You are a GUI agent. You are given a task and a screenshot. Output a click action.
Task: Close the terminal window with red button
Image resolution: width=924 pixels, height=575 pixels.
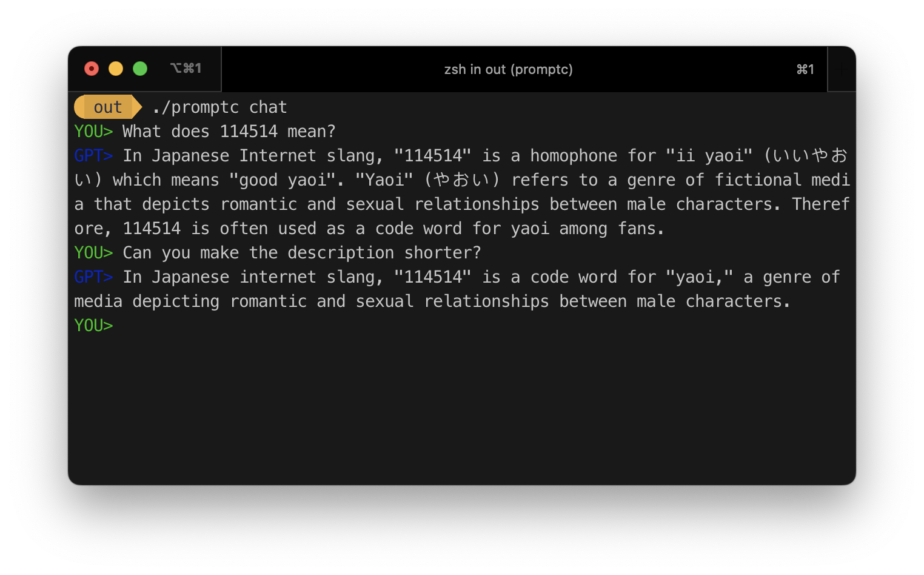click(92, 69)
